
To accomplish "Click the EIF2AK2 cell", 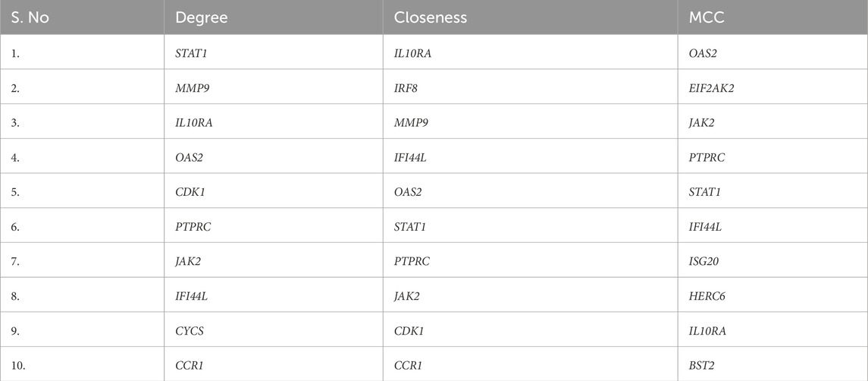I will pyautogui.click(x=713, y=87).
